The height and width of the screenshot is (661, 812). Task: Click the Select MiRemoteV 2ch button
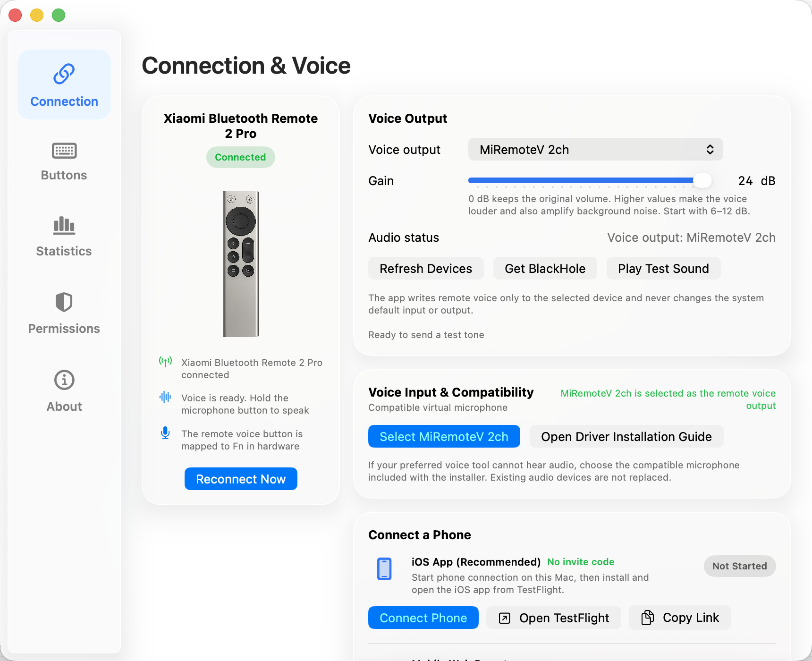tap(444, 436)
